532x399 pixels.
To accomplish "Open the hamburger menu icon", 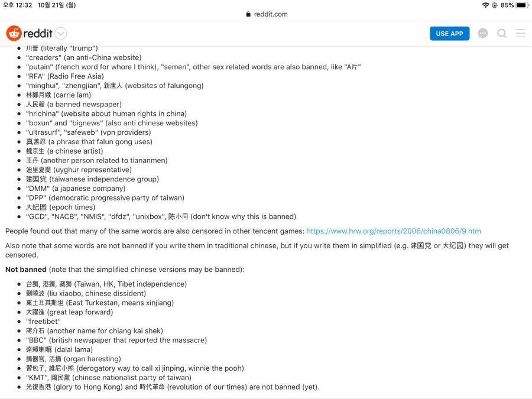I will click(520, 34).
